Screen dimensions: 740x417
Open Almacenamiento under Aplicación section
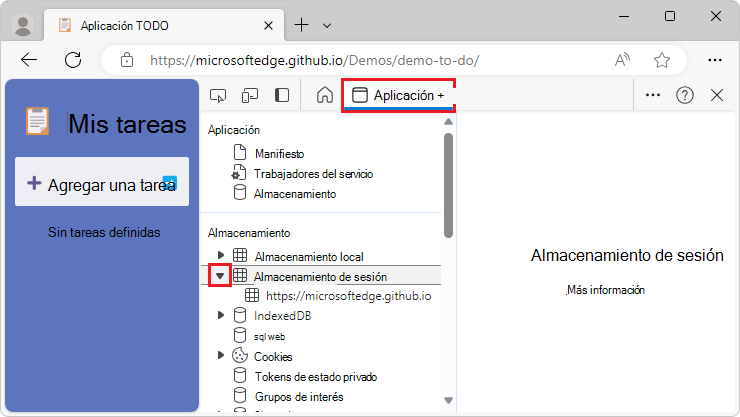tap(295, 194)
